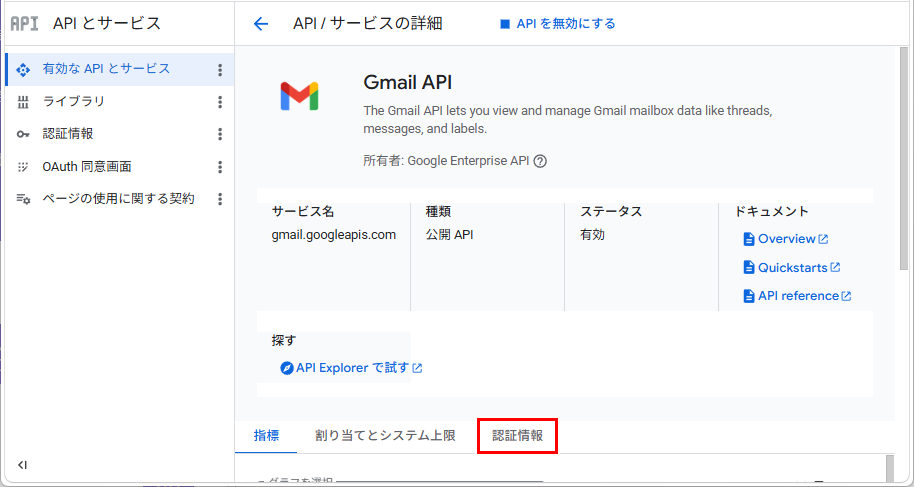Switch to the 割り当てとシステム上限 tab
914x487 pixels.
(385, 436)
